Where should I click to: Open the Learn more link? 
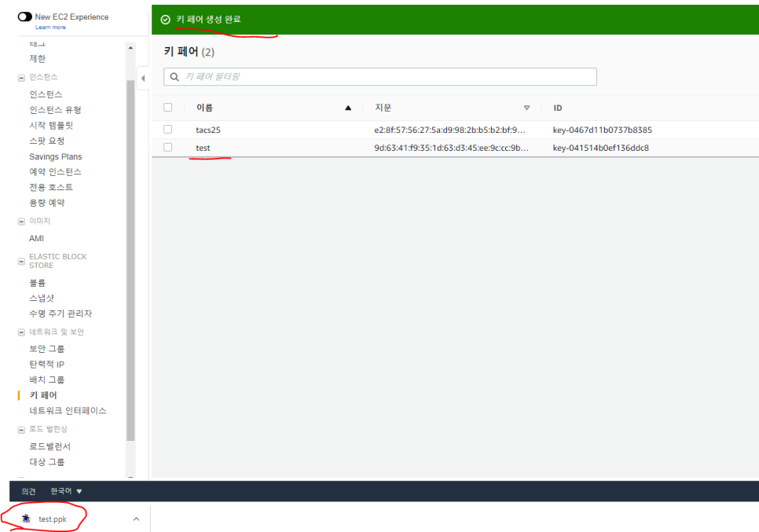pos(50,27)
